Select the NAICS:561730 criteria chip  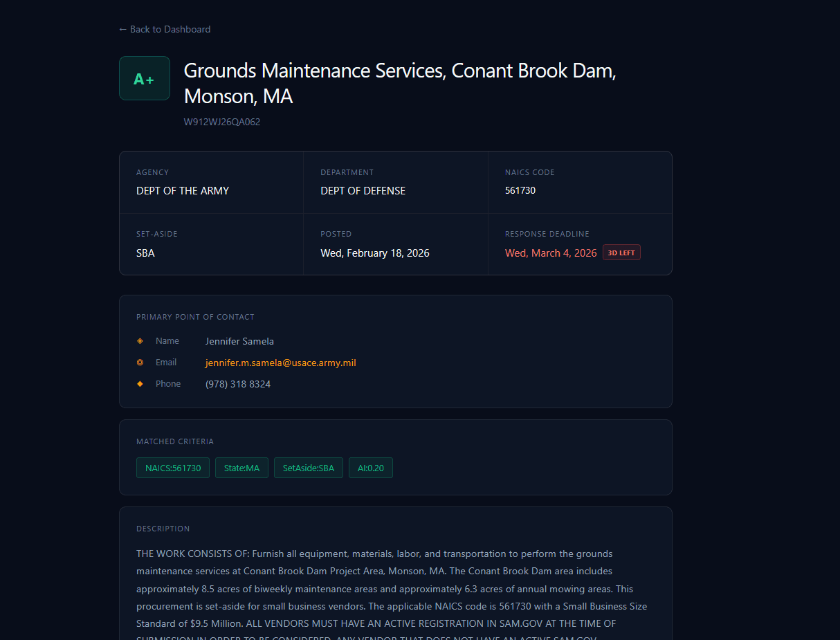172,468
